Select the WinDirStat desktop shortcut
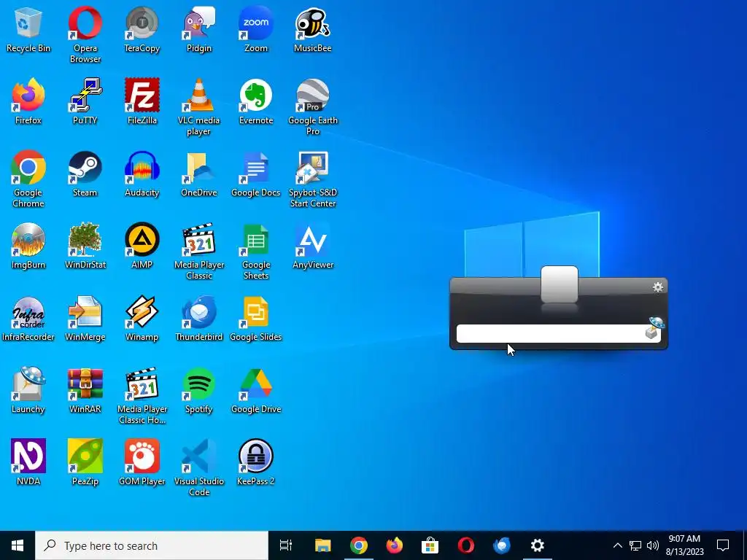This screenshot has height=560, width=747. pos(85,246)
